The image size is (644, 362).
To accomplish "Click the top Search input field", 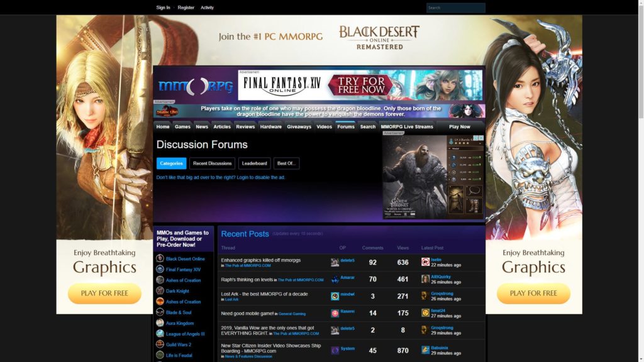I will click(x=455, y=8).
